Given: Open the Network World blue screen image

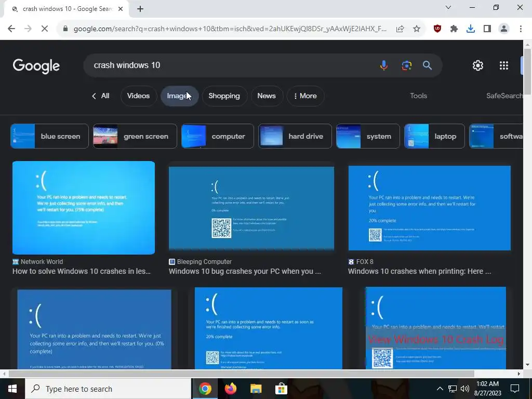Looking at the screenshot, I should [x=84, y=208].
